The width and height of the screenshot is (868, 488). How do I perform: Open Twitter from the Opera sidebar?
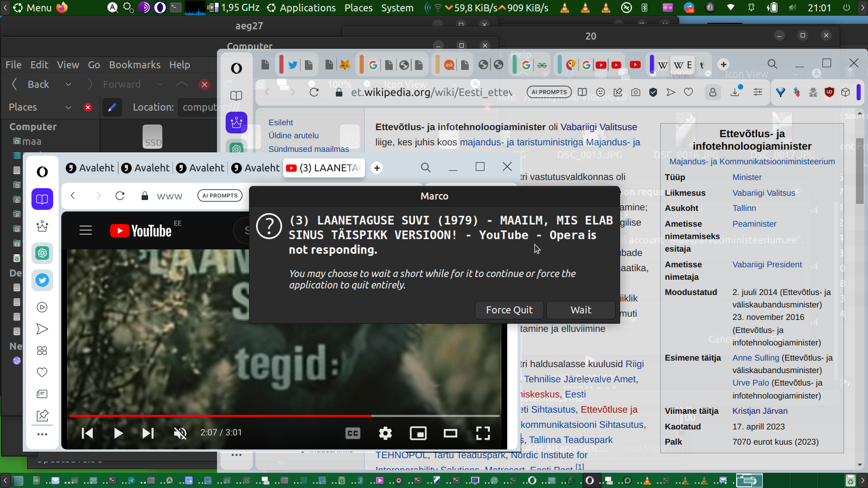pos(42,280)
